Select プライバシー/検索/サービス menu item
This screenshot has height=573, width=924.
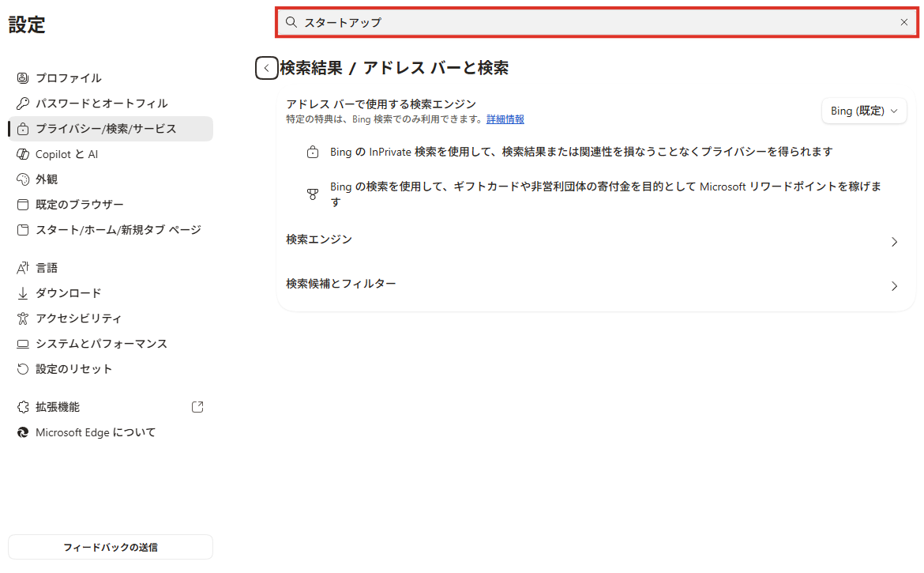(111, 129)
